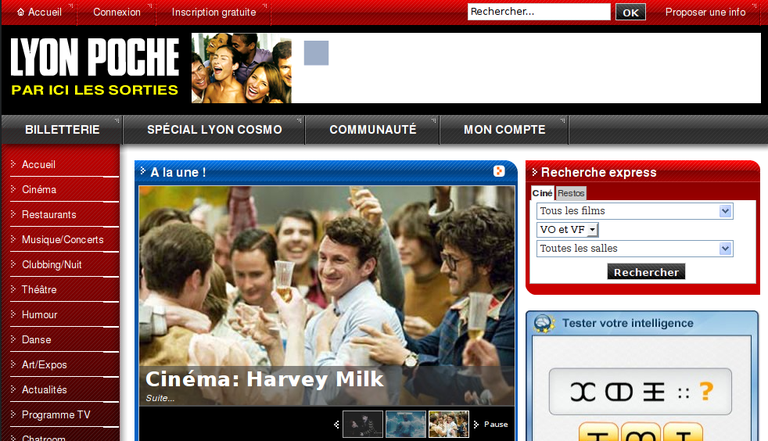
Task: Open the BILLETTERIE menu
Action: pos(62,130)
